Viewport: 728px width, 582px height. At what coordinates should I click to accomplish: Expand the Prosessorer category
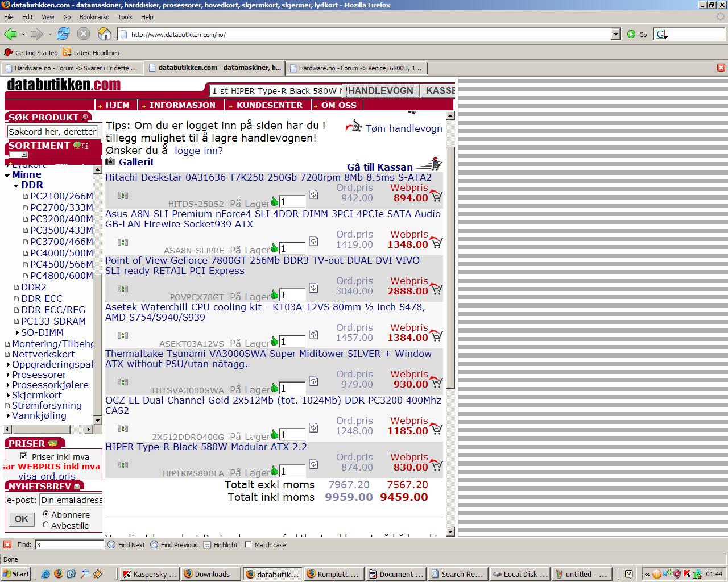8,375
